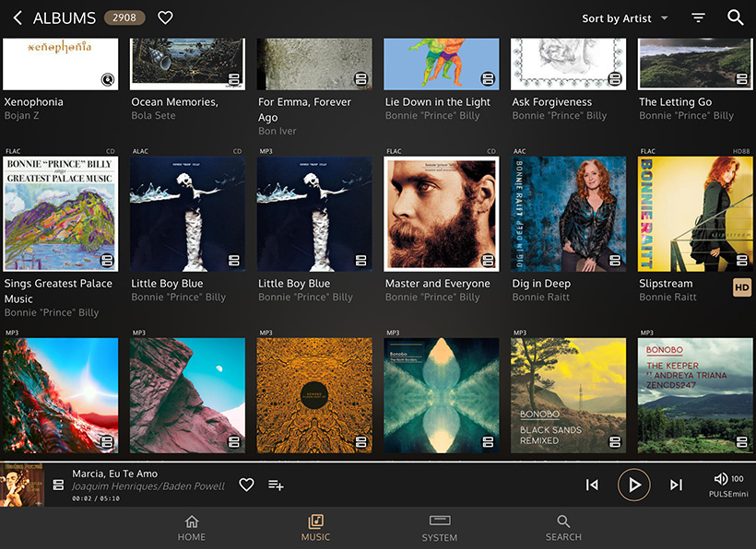Add current track to playlist
756x549 pixels.
tap(276, 485)
